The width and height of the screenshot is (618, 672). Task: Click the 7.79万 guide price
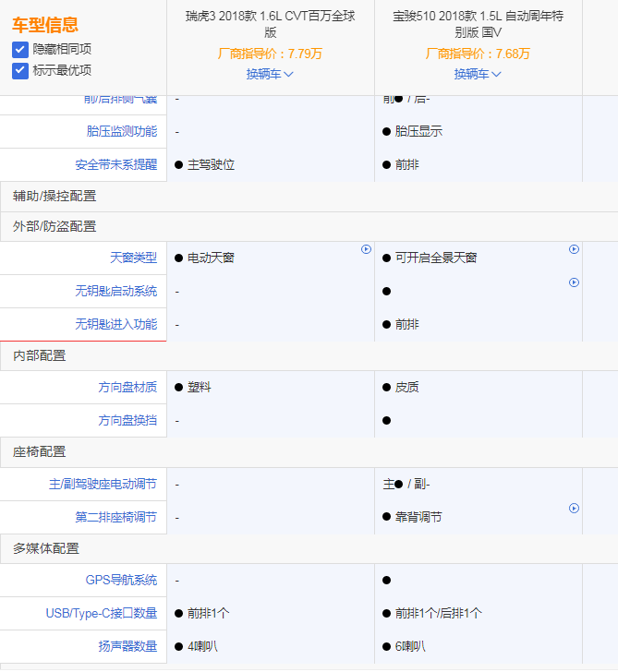(305, 54)
